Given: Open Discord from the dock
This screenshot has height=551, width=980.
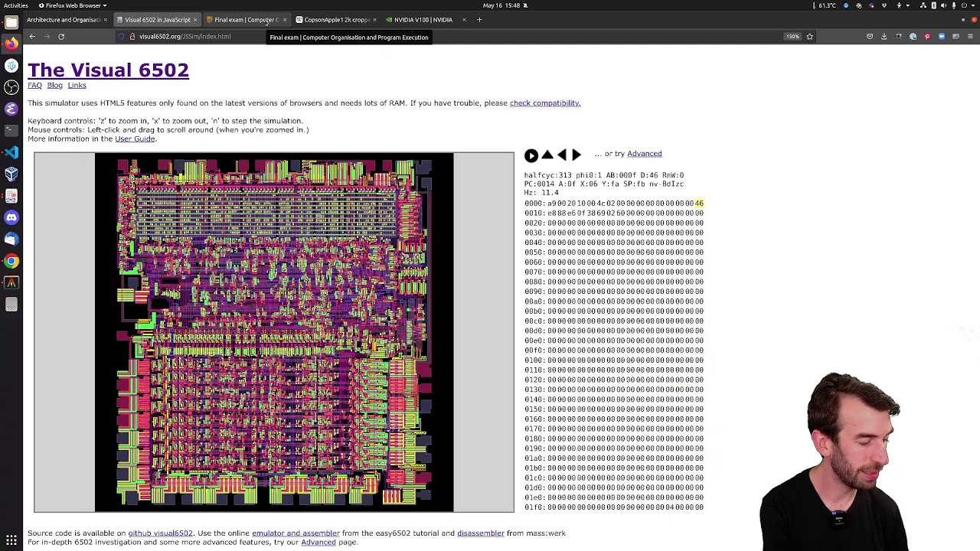Looking at the screenshot, I should pos(11,217).
